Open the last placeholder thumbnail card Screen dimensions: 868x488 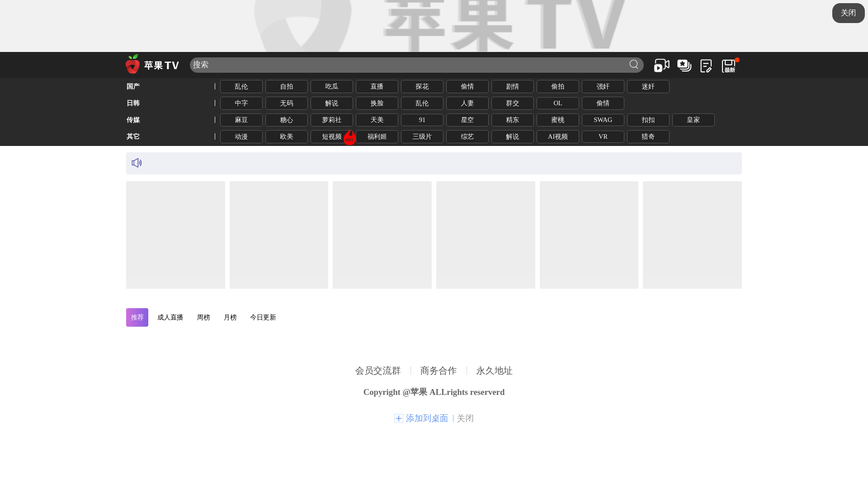pyautogui.click(x=692, y=235)
